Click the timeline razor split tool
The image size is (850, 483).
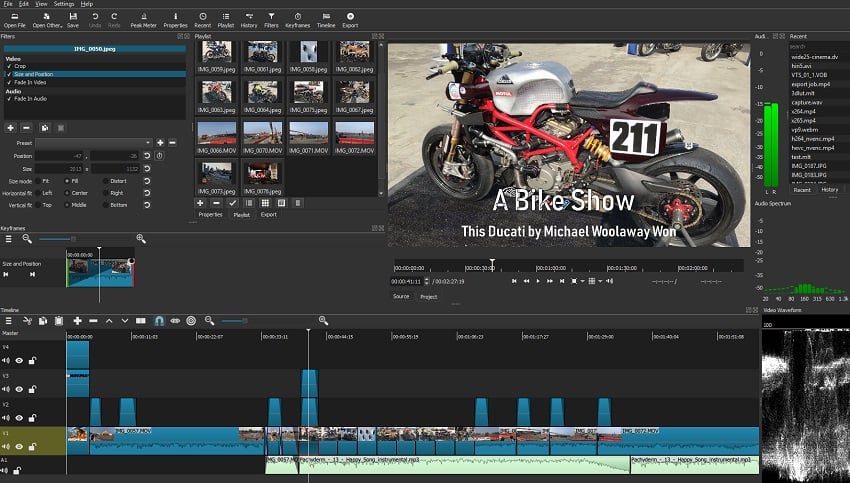tap(141, 321)
